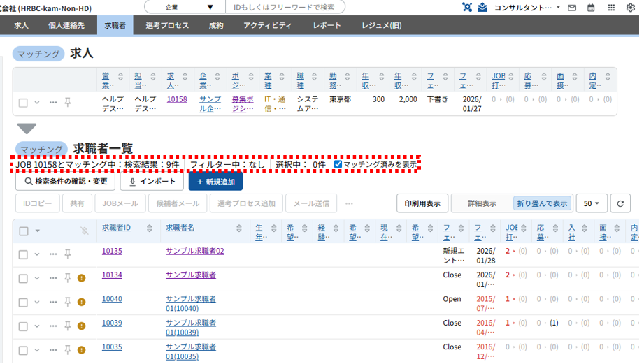Expand row details for job seeker 10134

coord(37,278)
